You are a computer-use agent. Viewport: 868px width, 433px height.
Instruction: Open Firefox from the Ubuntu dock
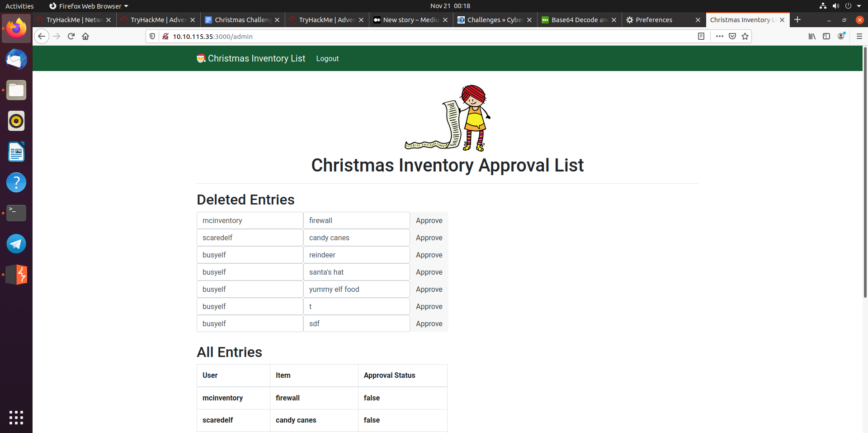(x=16, y=29)
